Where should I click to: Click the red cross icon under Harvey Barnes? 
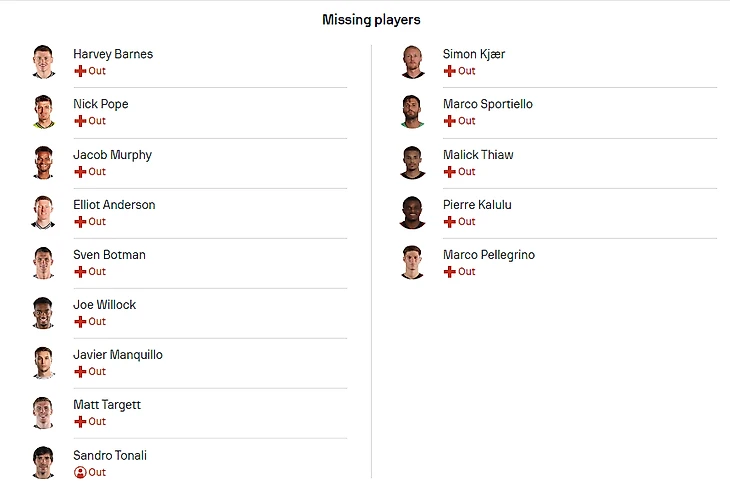pyautogui.click(x=80, y=71)
